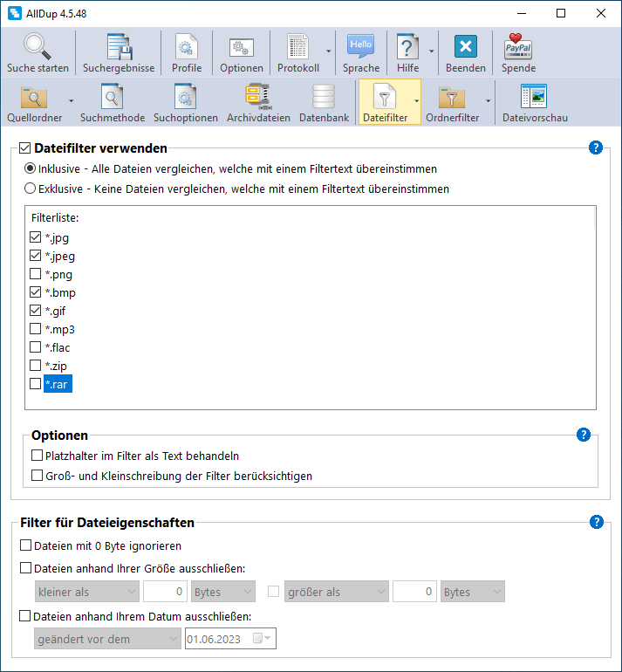Viewport: 622px width, 672px height.
Task: Open the Suchergebnisse results icon
Action: (x=119, y=46)
